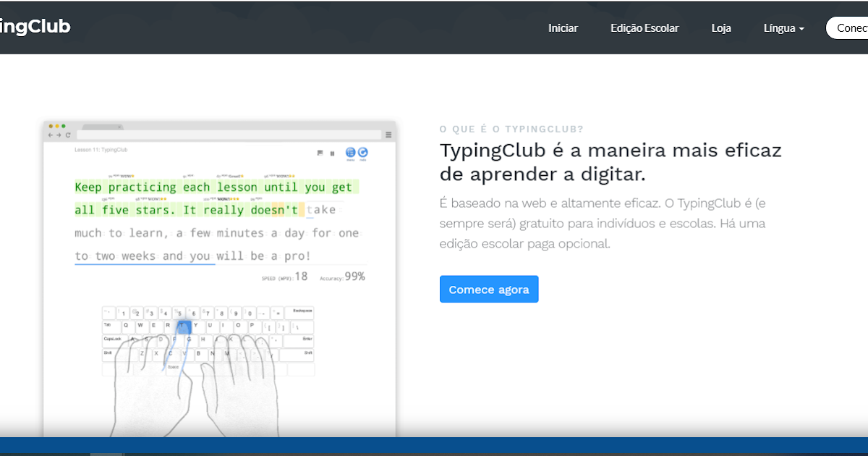
Task: Click the forward arrow in the mock browser
Action: (59, 135)
